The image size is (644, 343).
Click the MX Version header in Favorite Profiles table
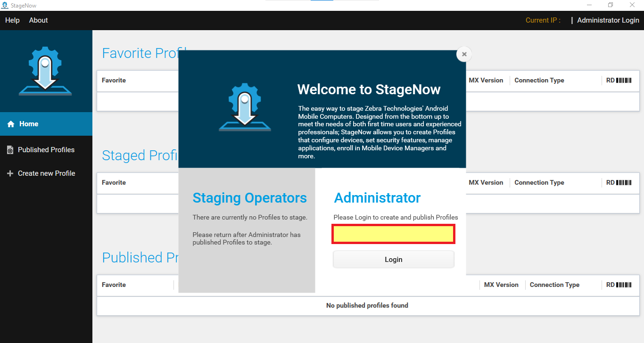pyautogui.click(x=486, y=80)
